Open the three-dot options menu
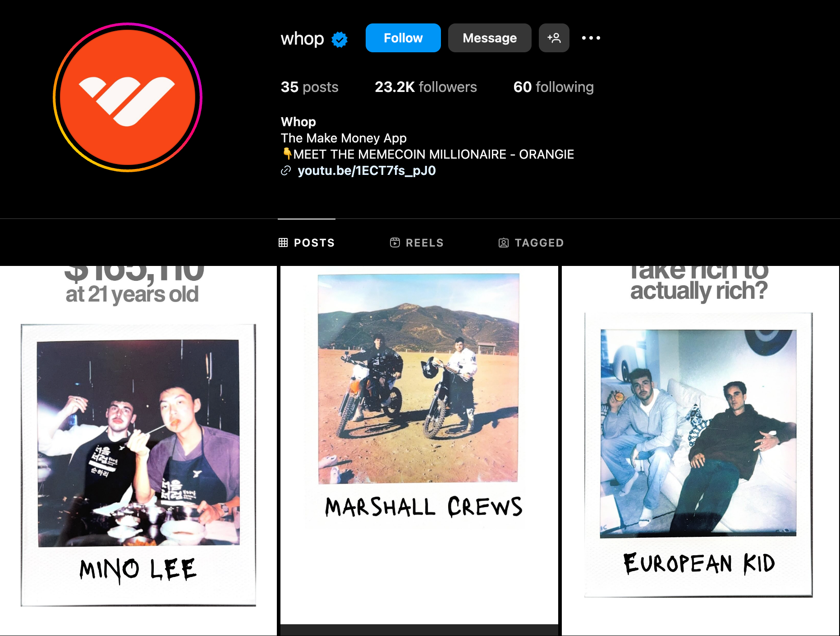Viewport: 840px width, 636px height. [591, 38]
